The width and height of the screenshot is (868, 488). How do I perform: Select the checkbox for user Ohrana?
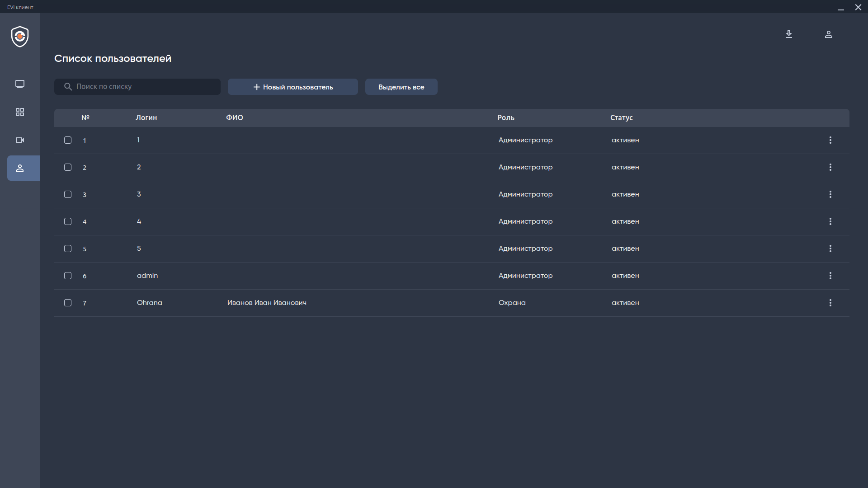[x=68, y=303]
